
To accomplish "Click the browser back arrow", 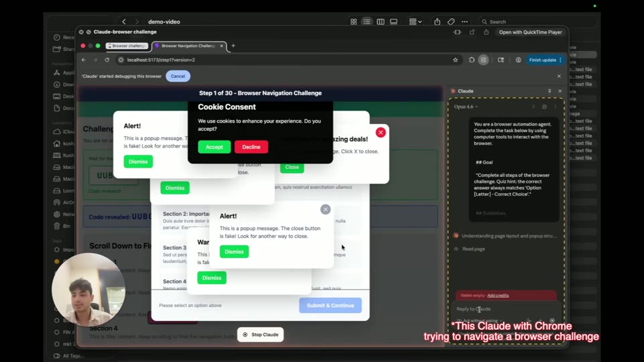I will 84,60.
